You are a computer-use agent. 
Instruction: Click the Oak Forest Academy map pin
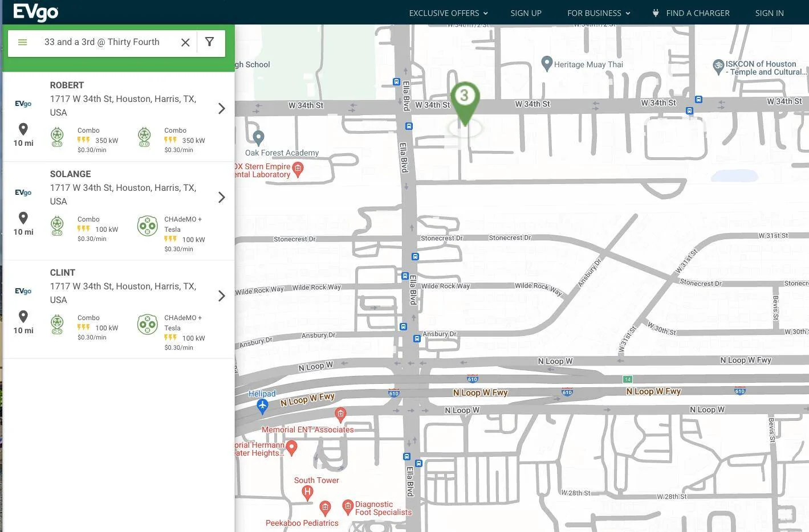pos(258,137)
